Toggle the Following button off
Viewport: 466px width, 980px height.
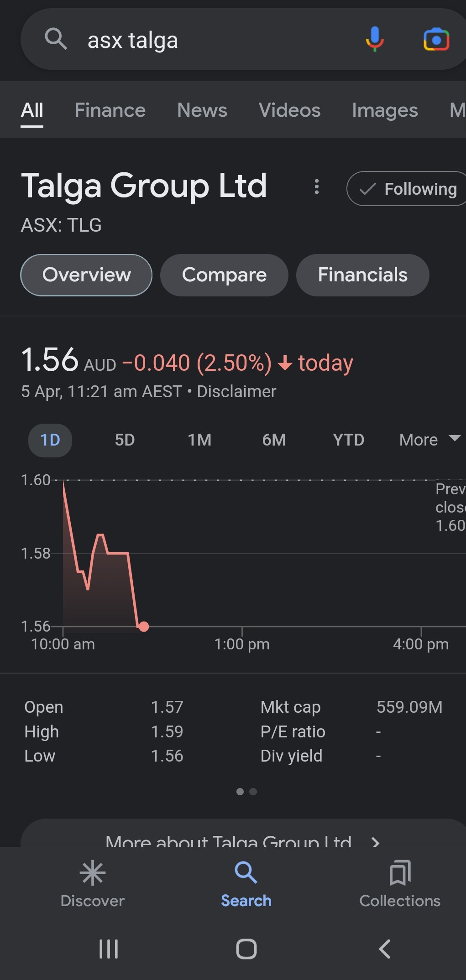click(408, 189)
